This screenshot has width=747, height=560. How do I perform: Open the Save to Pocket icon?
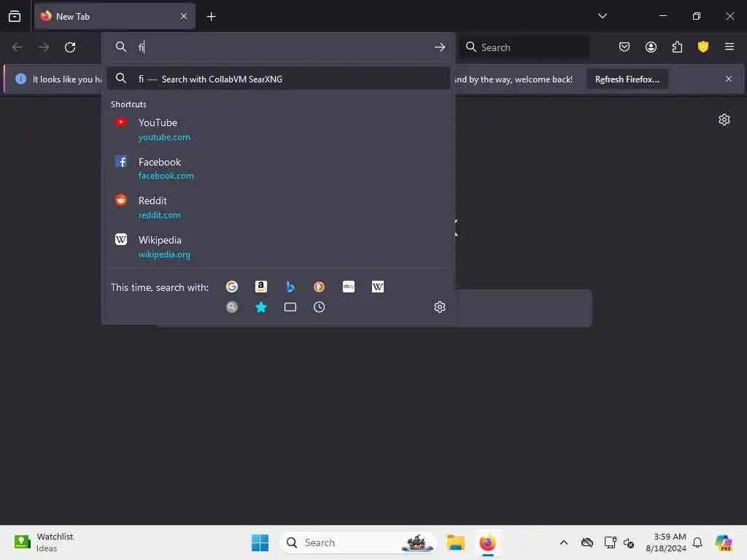(624, 47)
